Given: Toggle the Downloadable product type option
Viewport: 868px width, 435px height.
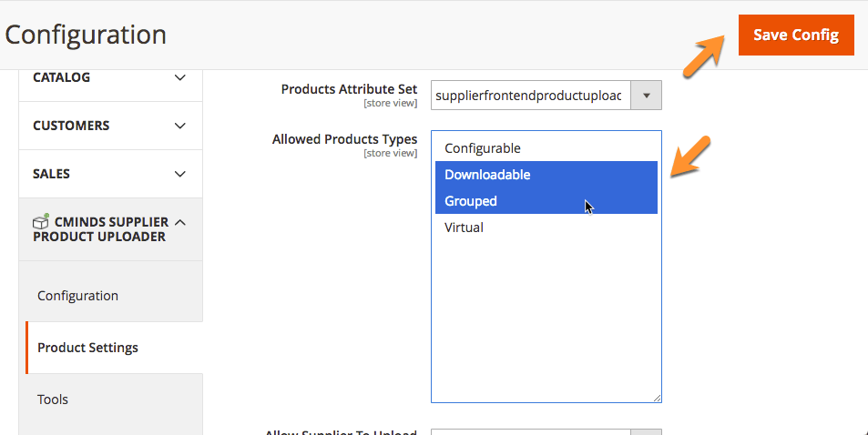Looking at the screenshot, I should [487, 175].
